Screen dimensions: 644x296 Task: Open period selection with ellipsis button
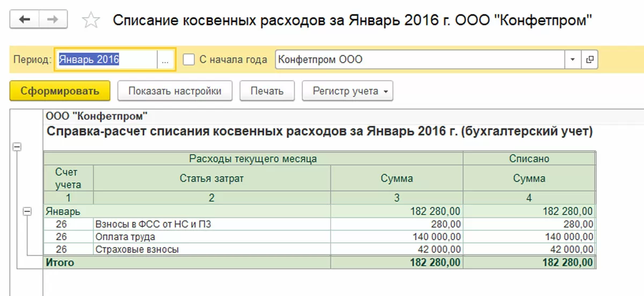pos(165,60)
